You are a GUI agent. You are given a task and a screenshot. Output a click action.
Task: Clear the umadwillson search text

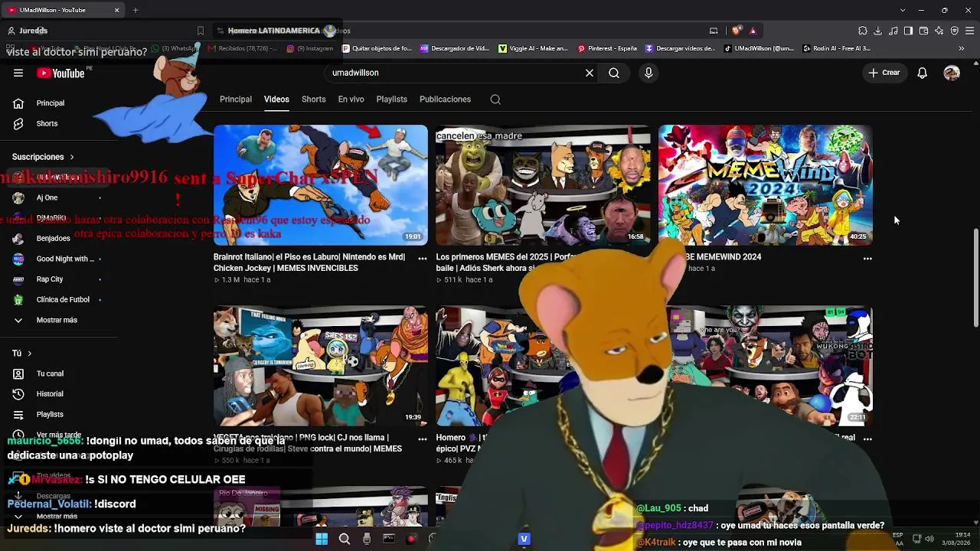[x=590, y=73]
